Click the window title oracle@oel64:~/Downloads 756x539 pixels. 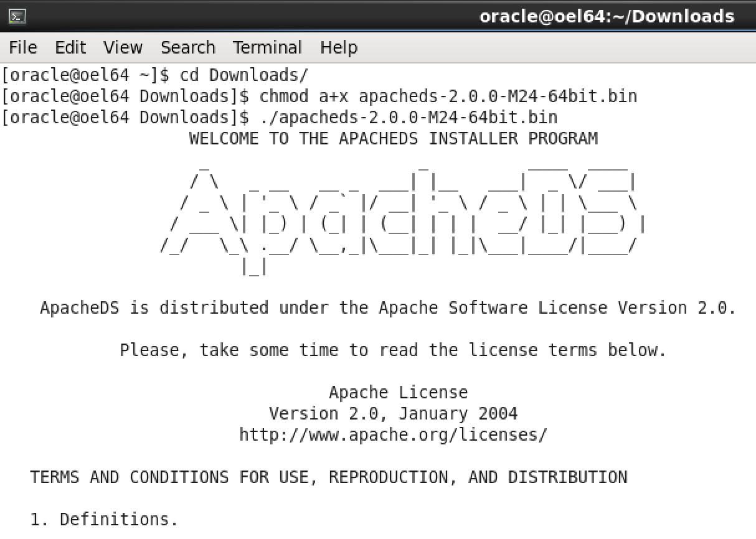point(607,16)
